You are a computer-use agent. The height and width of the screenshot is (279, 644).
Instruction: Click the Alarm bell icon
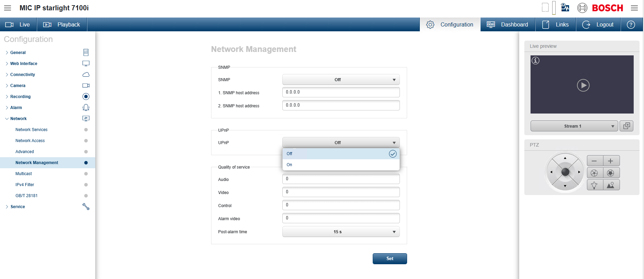86,107
